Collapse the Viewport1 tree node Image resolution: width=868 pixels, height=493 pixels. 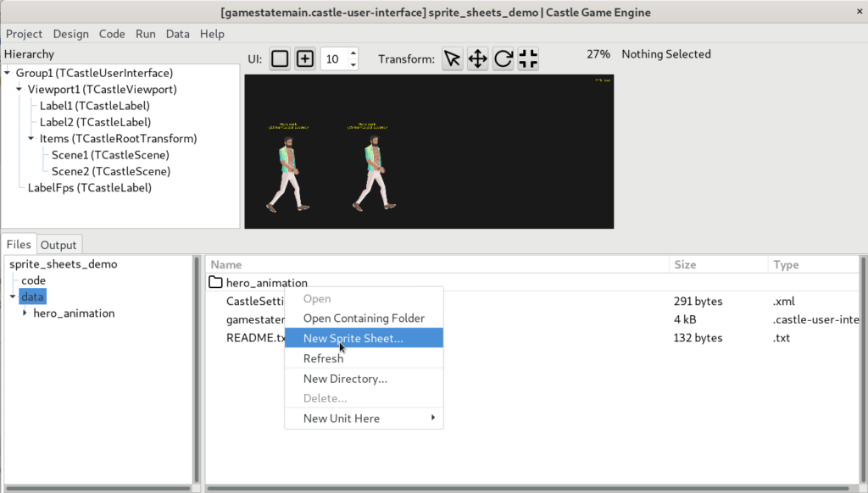coord(19,89)
